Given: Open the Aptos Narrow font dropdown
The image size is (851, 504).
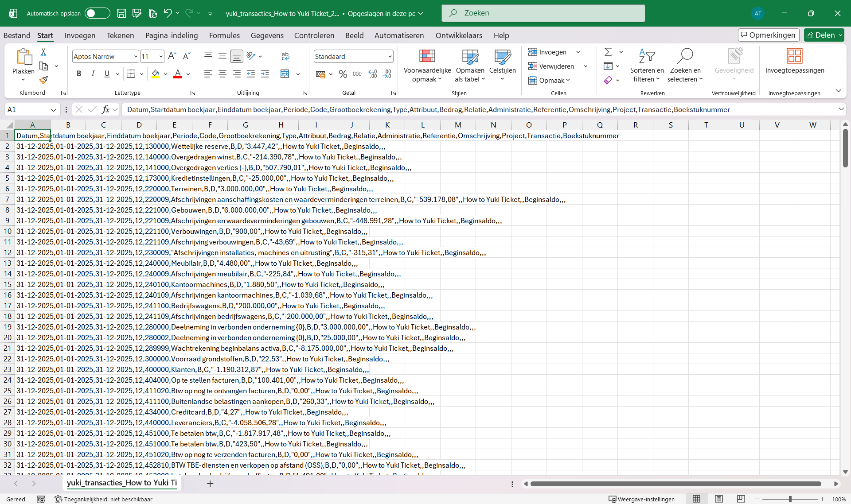Looking at the screenshot, I should point(136,56).
